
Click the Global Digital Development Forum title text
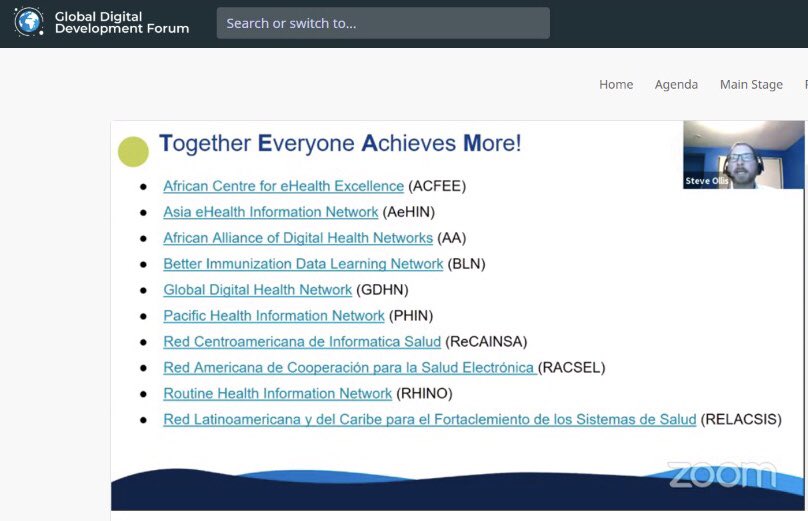[x=122, y=23]
